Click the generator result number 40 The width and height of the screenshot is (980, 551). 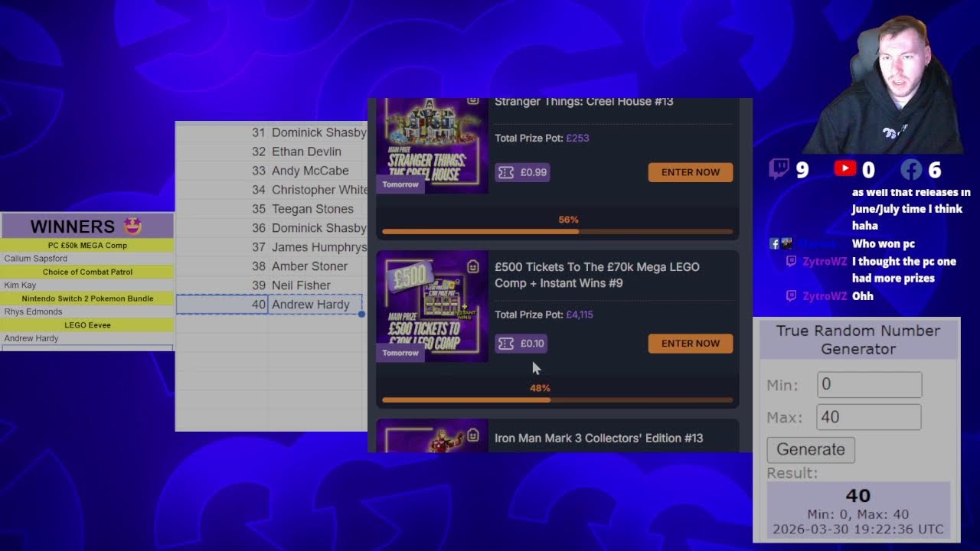pos(858,496)
